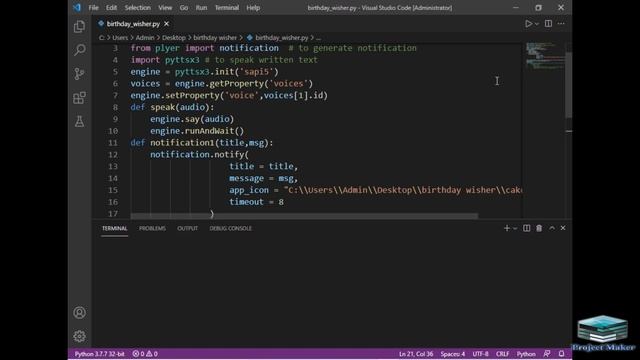Screen dimensions: 640x360
Task: Open the Extensions view
Action: point(79,98)
